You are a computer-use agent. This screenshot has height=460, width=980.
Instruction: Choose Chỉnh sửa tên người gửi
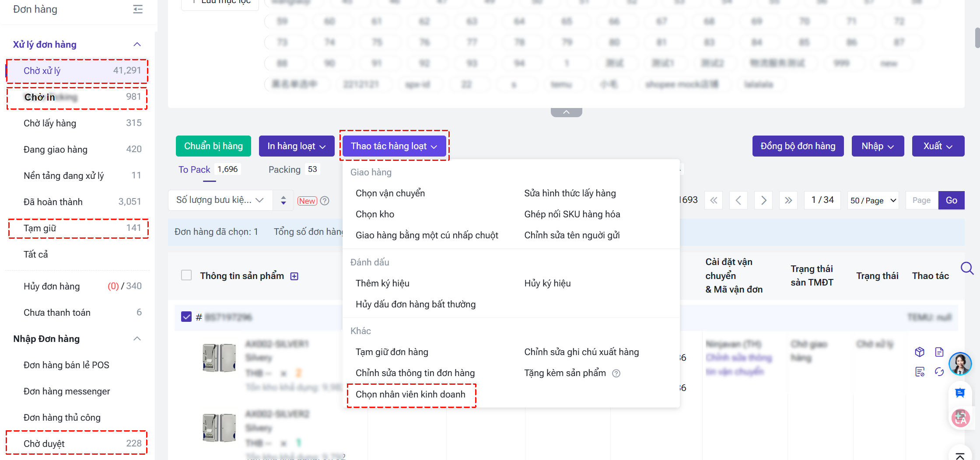572,235
